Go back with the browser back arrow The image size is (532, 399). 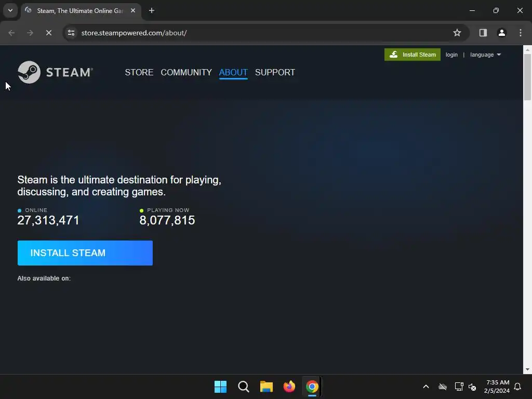point(11,33)
